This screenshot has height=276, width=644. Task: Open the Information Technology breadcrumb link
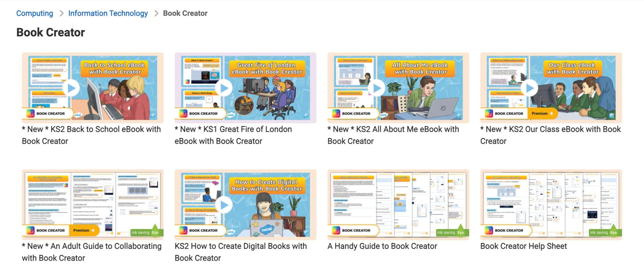[108, 13]
